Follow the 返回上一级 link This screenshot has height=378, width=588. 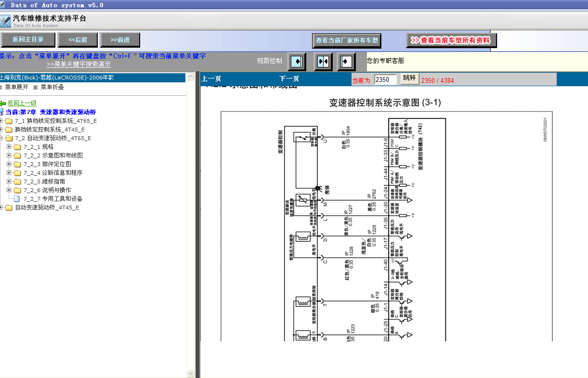(22, 103)
